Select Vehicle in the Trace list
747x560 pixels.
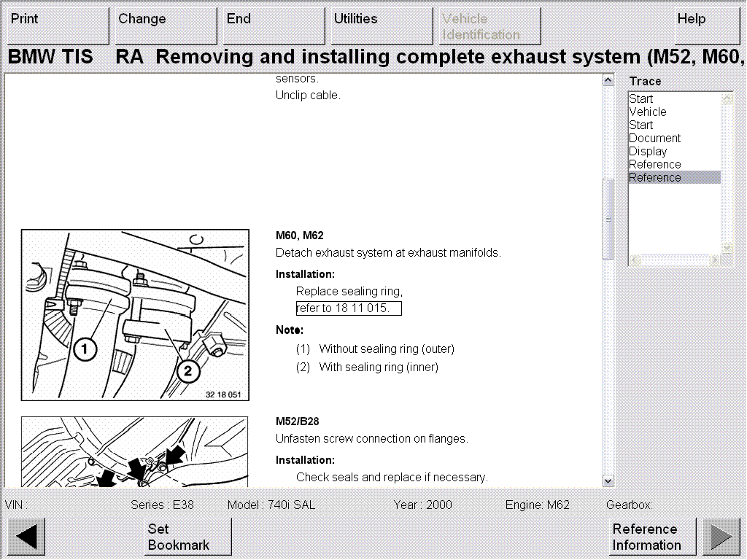(648, 112)
